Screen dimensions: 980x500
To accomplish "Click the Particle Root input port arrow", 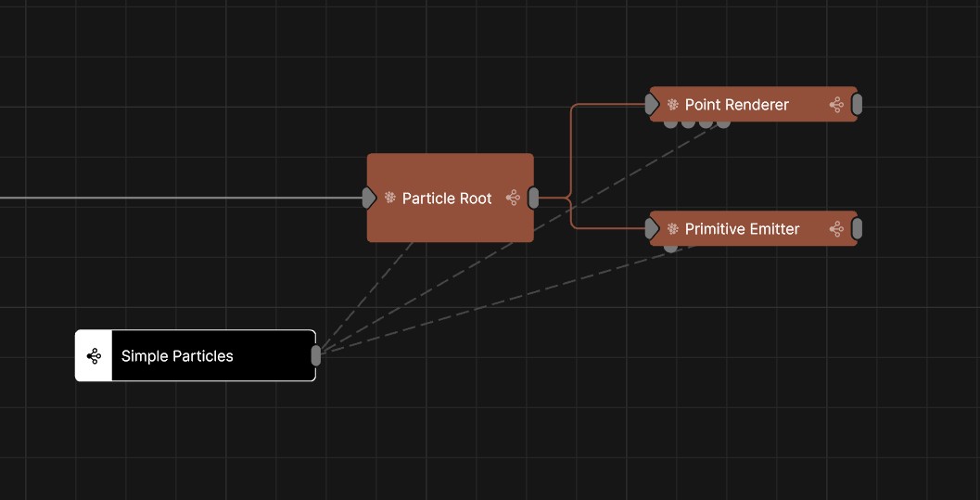I will [x=369, y=198].
